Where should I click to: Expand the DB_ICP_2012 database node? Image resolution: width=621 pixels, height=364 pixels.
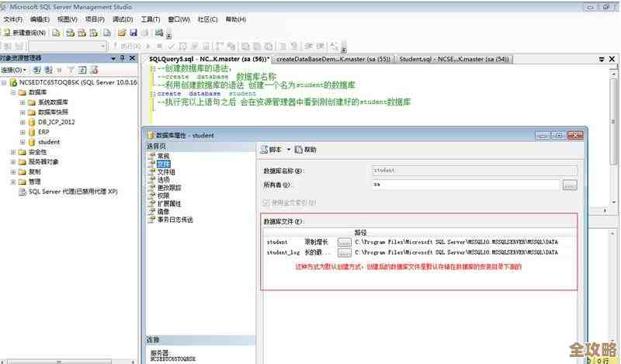pos(23,122)
